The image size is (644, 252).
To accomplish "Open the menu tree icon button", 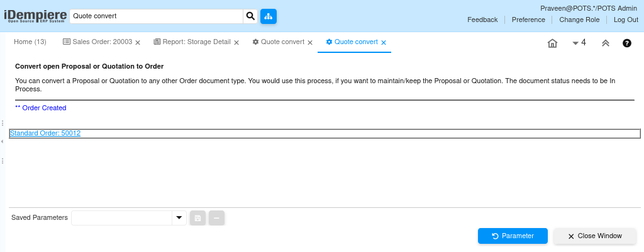I will 269,16.
